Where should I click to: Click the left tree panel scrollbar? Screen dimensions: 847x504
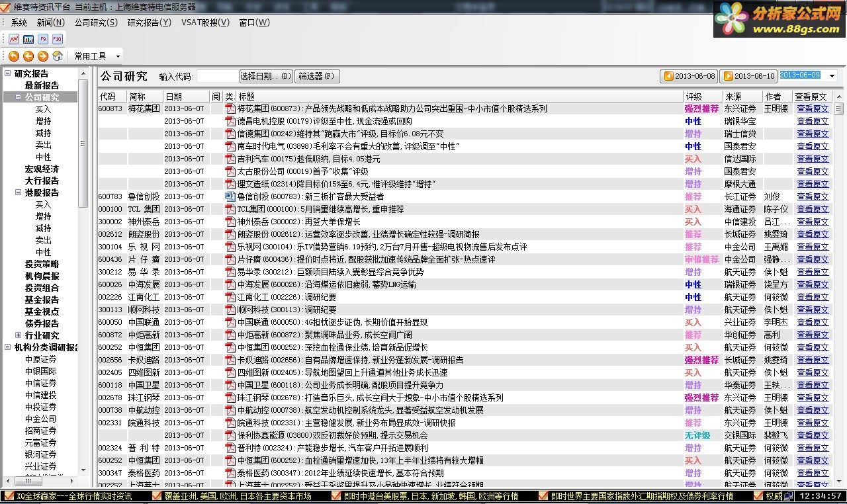[83, 143]
